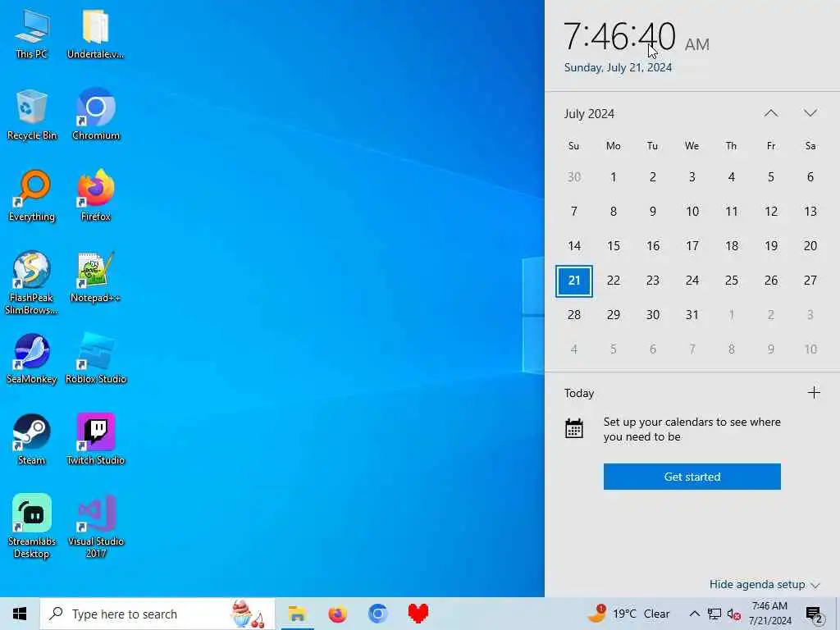The image size is (840, 630).
Task: Select the Streamlabs Desktop shortcut
Action: [x=32, y=527]
